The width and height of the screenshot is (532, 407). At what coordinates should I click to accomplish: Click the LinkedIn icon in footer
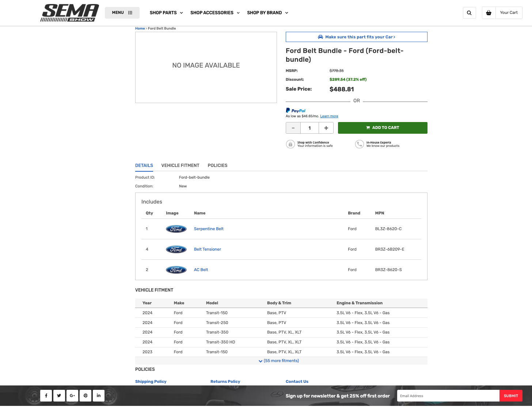[x=99, y=396]
